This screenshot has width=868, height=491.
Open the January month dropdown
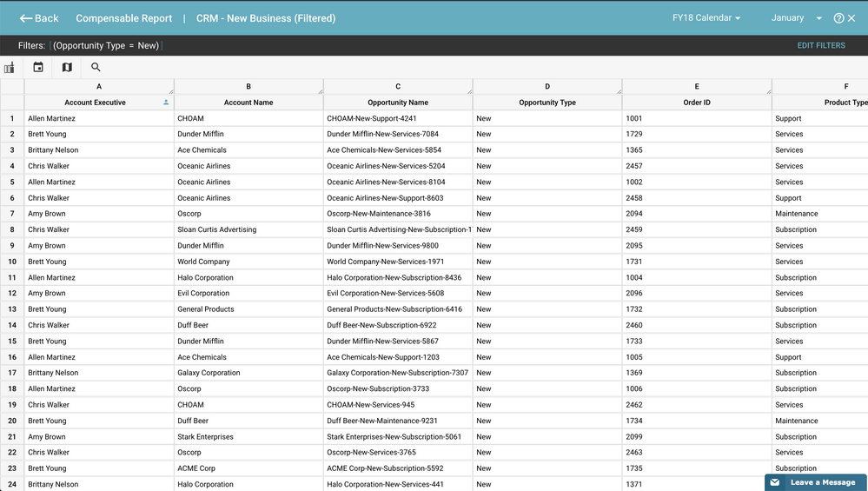[x=796, y=17]
